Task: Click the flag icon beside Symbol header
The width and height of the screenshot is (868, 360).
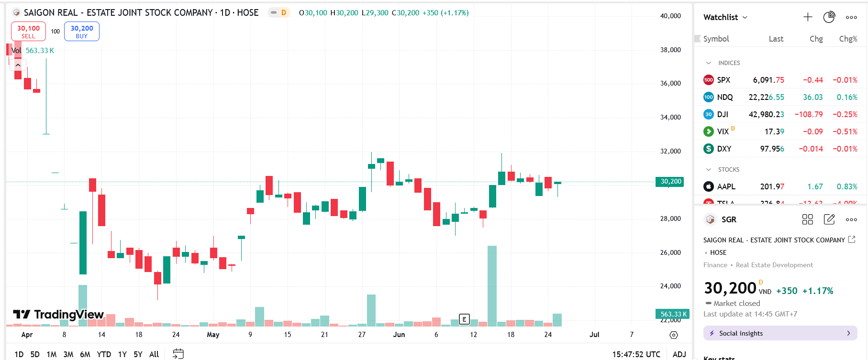Action: 698,39
